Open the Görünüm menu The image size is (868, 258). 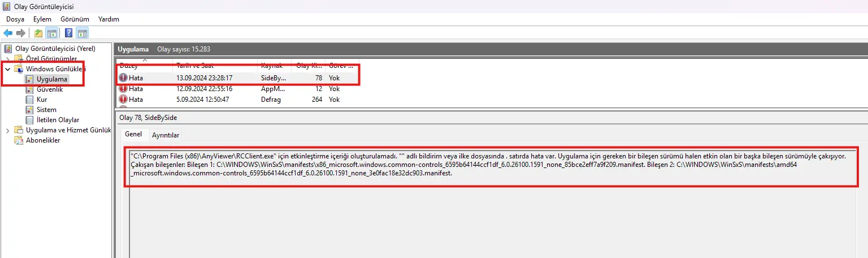point(75,19)
